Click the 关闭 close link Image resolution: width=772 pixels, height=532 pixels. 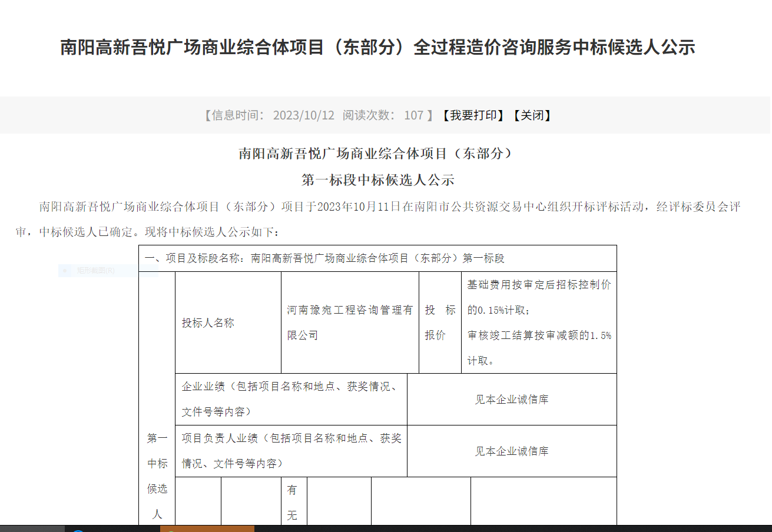click(532, 115)
